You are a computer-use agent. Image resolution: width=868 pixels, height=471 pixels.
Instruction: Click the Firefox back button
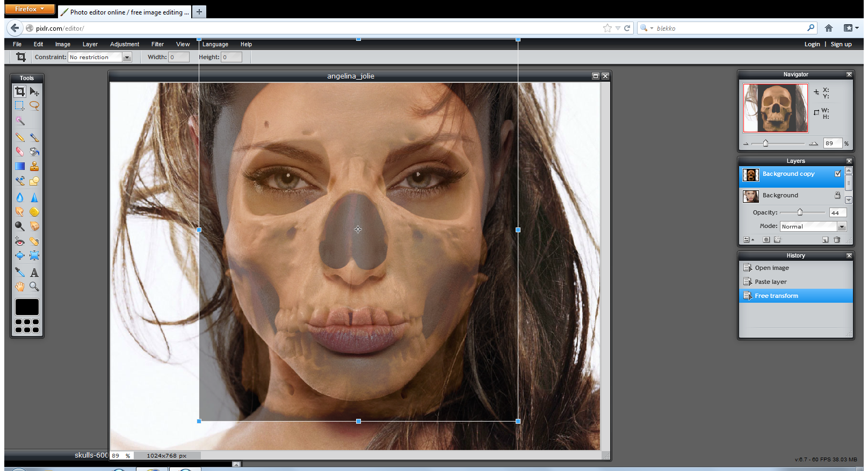(x=15, y=28)
